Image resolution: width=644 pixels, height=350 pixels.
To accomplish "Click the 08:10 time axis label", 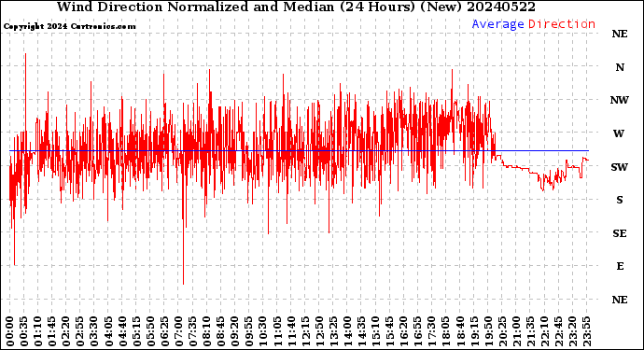I will (x=206, y=331).
